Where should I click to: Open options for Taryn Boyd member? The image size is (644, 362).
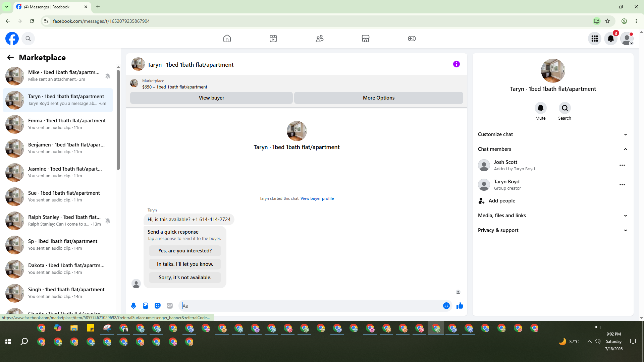tap(622, 185)
